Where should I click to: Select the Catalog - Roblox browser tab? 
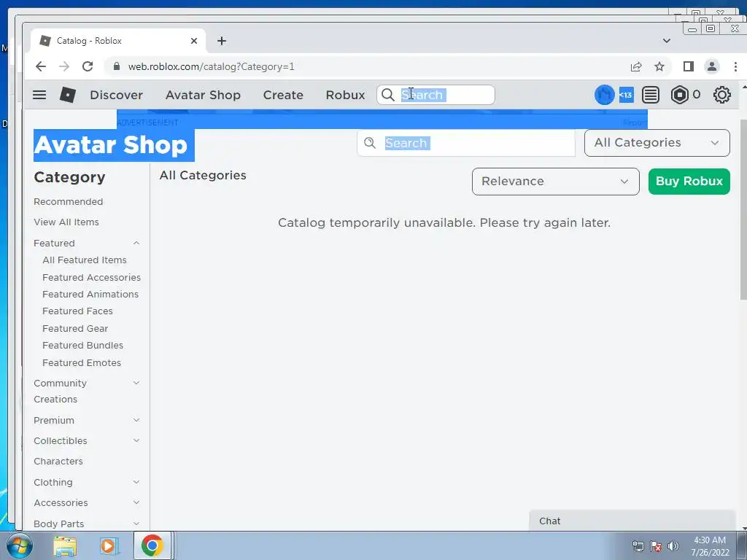[x=118, y=41]
